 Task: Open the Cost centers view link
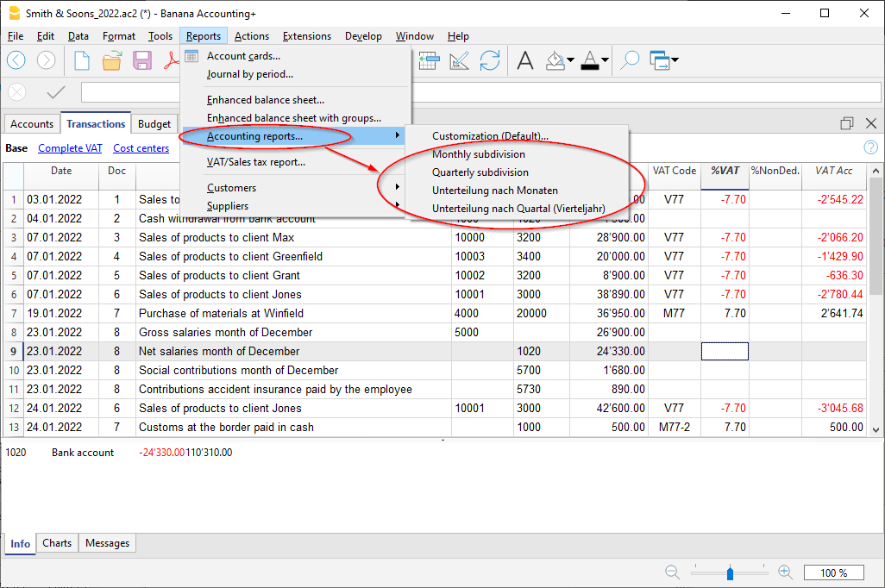[141, 148]
